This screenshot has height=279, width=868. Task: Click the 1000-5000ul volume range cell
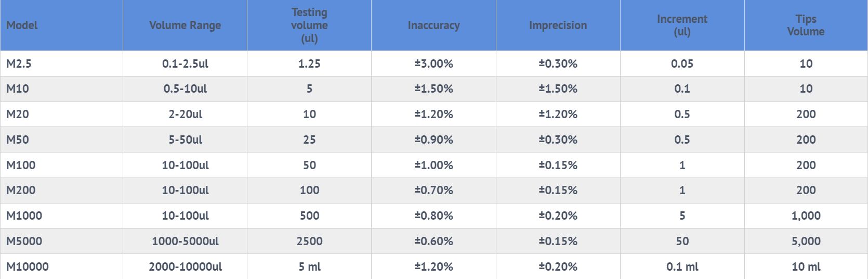tap(185, 241)
